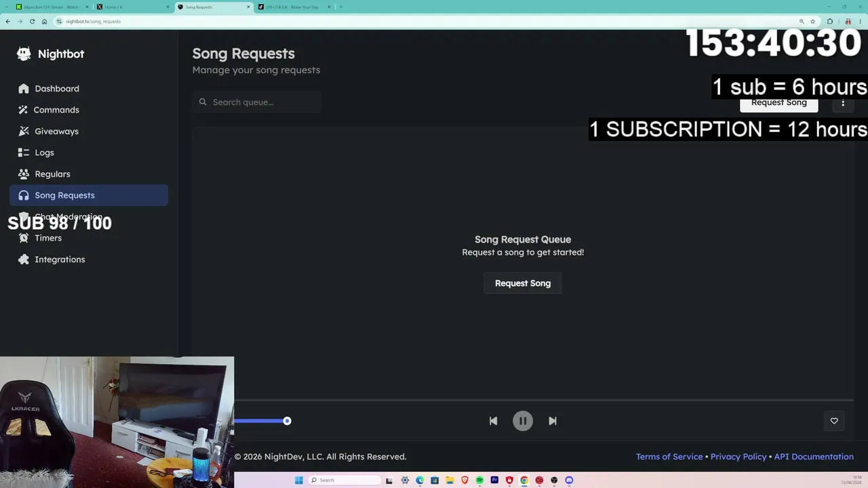The height and width of the screenshot is (488, 868).
Task: Open Premiere Pro from the taskbar
Action: [x=494, y=480]
